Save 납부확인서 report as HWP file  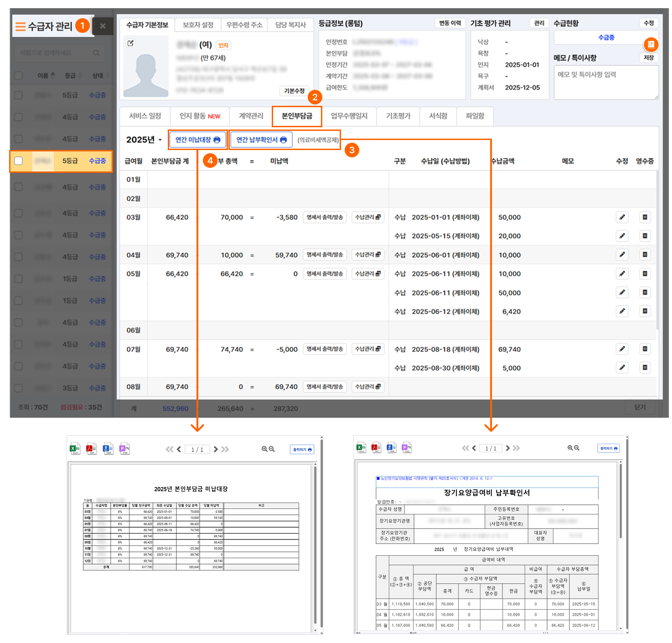pyautogui.click(x=392, y=448)
